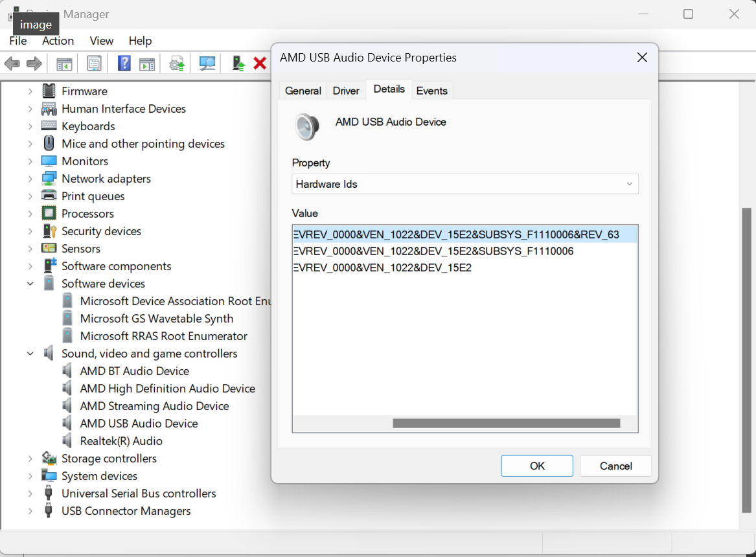Select the hardware ID ending in REV_63
756x557 pixels.
[x=464, y=234]
